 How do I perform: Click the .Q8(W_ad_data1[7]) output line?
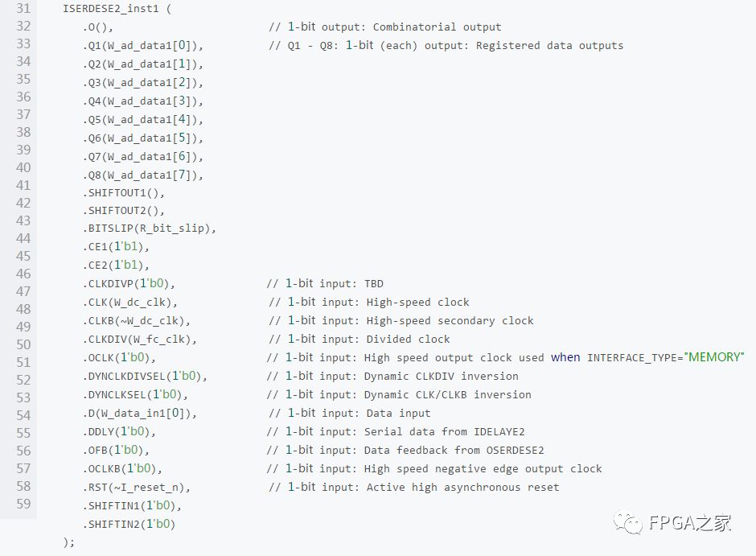click(x=143, y=175)
